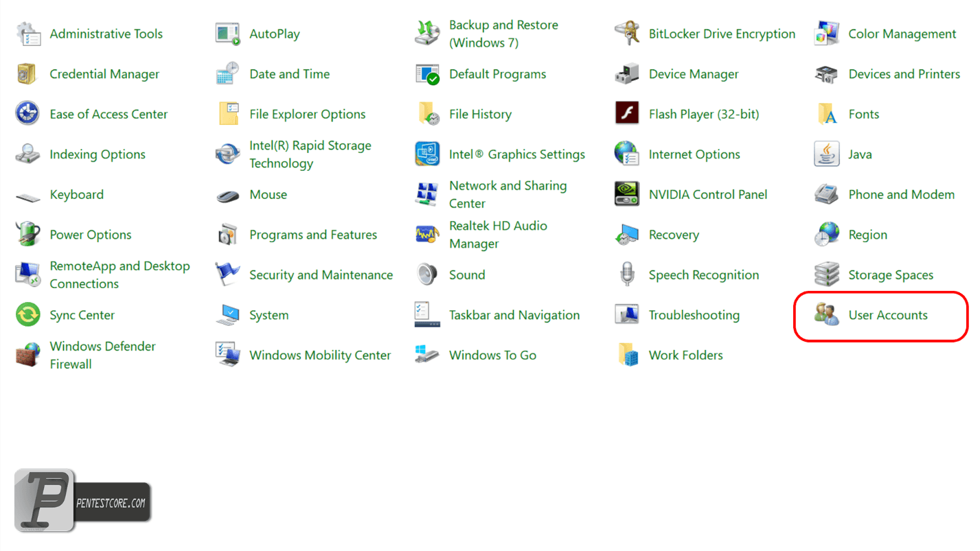980x551 pixels.
Task: Click the Power Options battery icon
Action: point(27,235)
